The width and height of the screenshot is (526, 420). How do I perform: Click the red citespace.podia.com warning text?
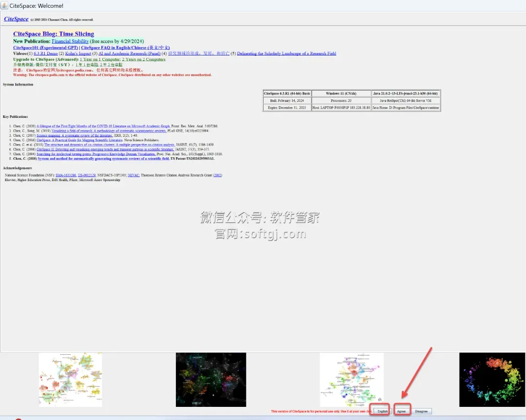[113, 75]
